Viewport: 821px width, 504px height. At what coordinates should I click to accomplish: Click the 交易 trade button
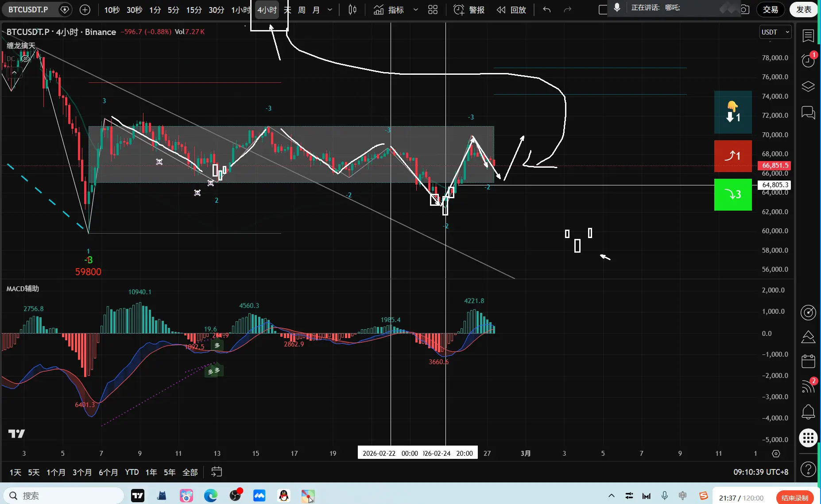coord(771,10)
